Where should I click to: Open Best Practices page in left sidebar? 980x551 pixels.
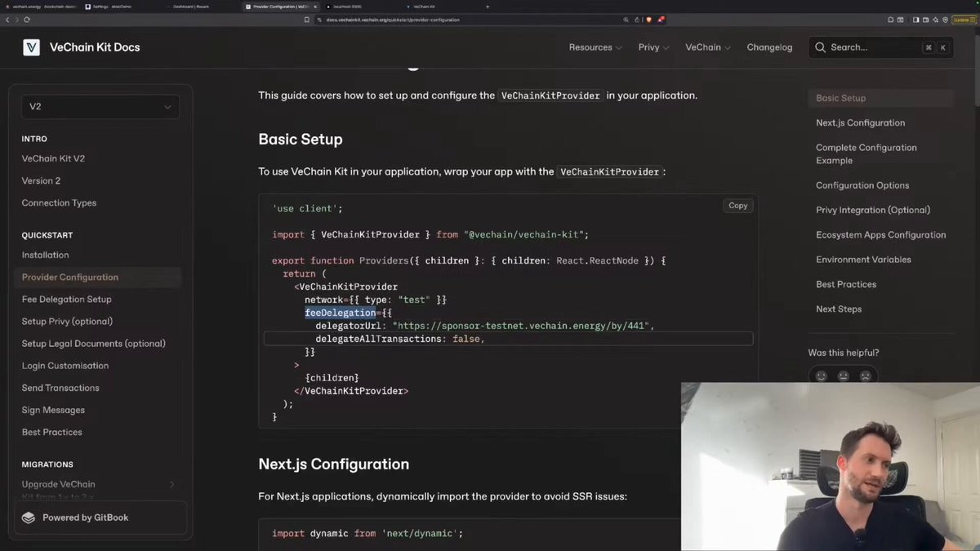pyautogui.click(x=51, y=432)
